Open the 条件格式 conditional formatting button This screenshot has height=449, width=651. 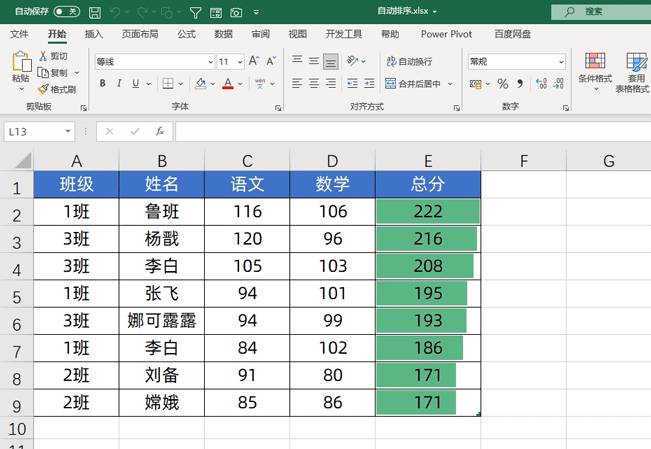(x=595, y=71)
